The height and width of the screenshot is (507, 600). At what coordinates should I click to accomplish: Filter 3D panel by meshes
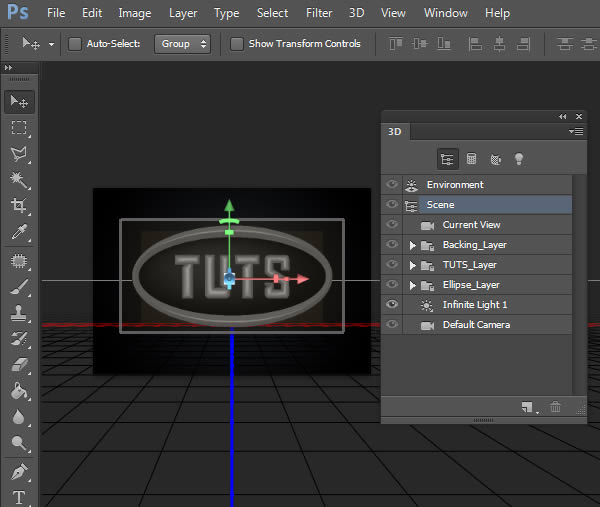click(471, 159)
